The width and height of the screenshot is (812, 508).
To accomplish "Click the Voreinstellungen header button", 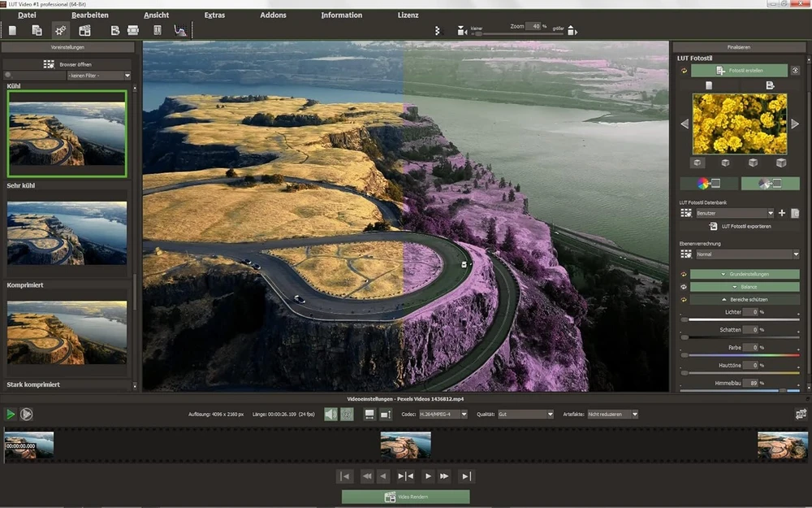I will pyautogui.click(x=68, y=47).
